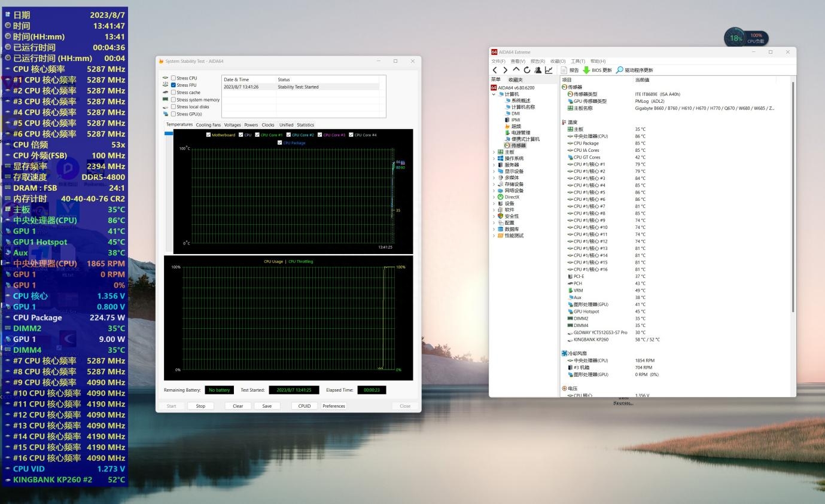The image size is (825, 504).
Task: Switch to the Cooling Fans tab
Action: 208,125
